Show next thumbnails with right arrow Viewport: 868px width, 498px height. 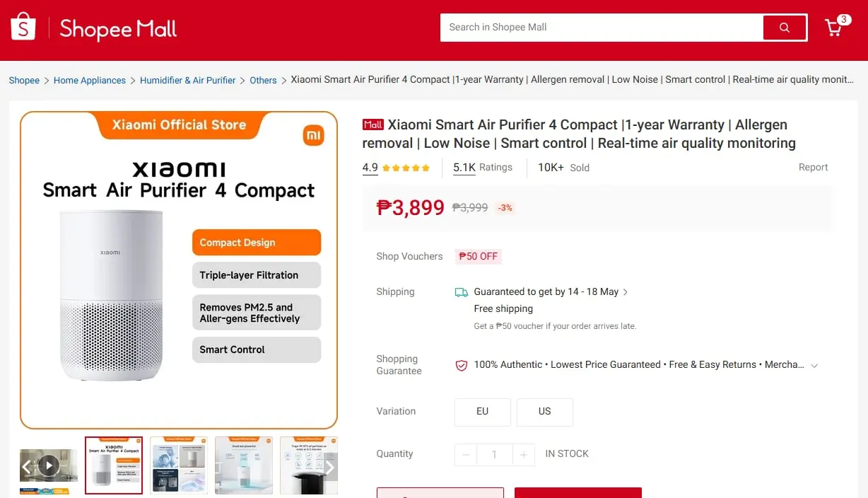(x=329, y=466)
